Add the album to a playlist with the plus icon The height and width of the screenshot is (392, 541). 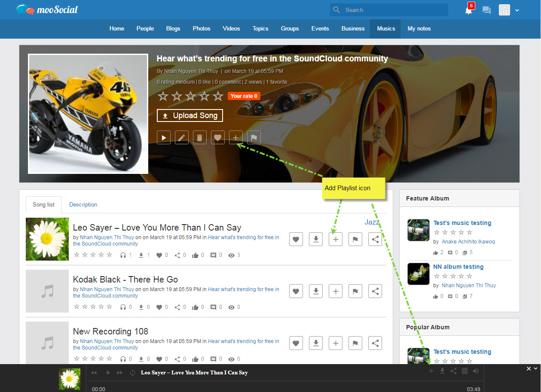pos(236,137)
